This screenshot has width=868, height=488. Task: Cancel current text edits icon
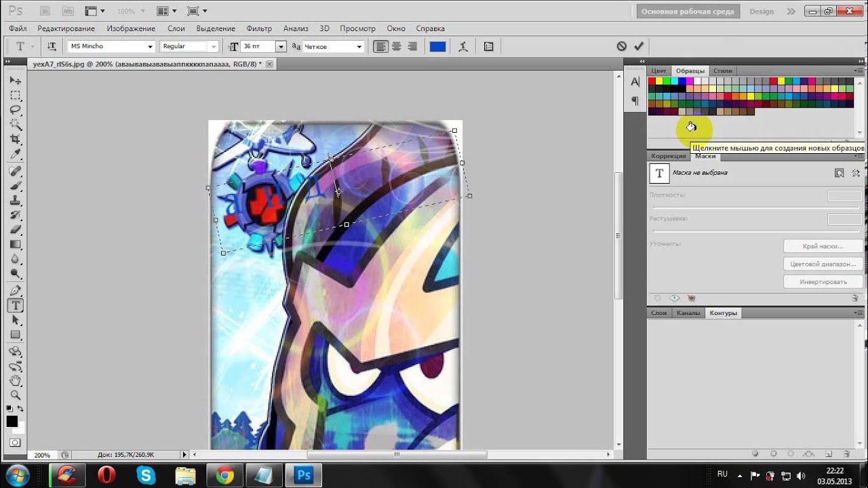click(621, 46)
